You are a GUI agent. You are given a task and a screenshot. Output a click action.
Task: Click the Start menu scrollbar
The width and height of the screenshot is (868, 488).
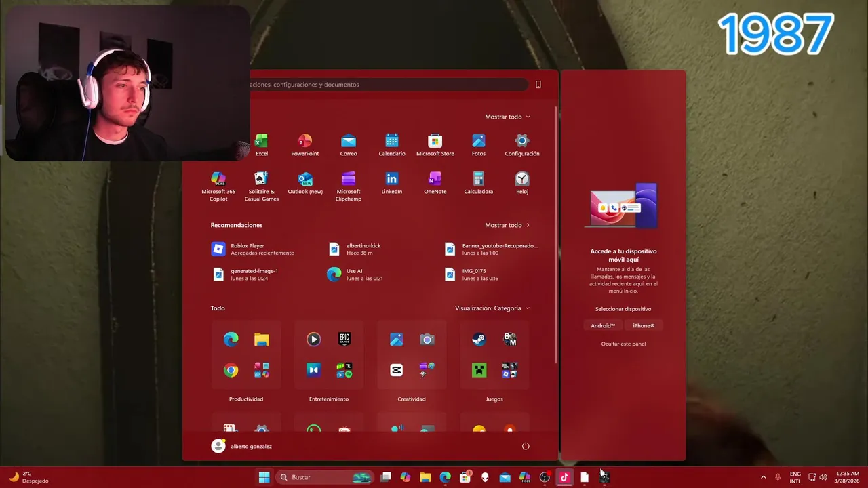[557, 234]
